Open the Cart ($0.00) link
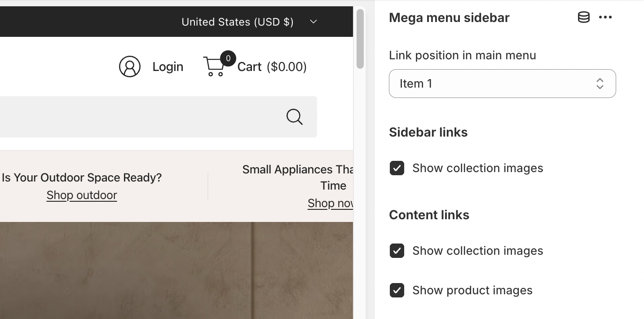 pos(272,66)
